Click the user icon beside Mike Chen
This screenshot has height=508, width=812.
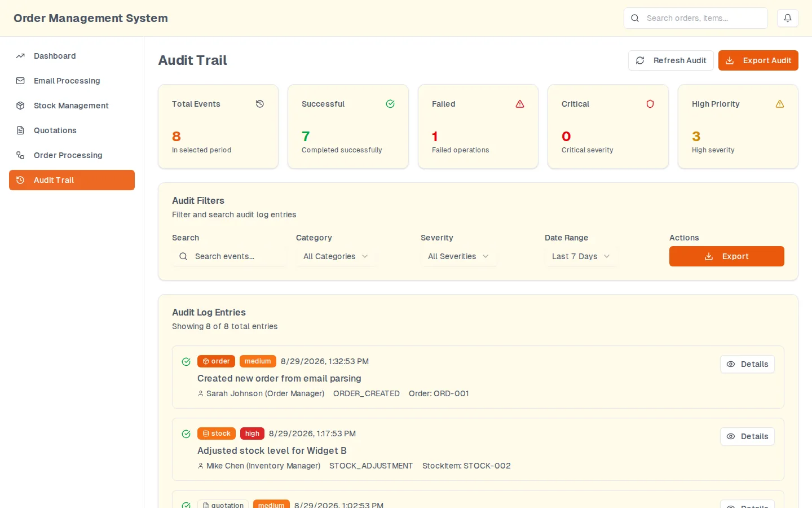[201, 466]
